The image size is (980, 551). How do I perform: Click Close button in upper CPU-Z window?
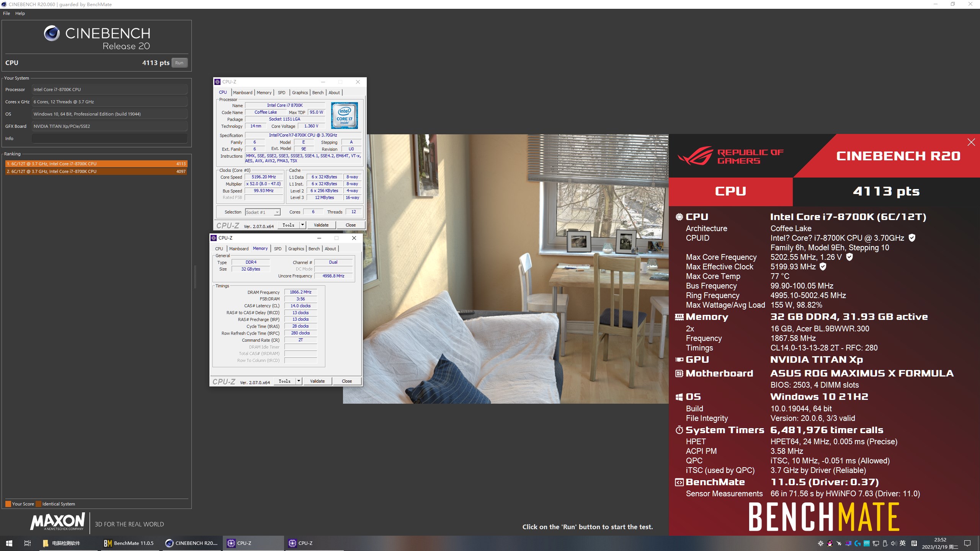(351, 225)
